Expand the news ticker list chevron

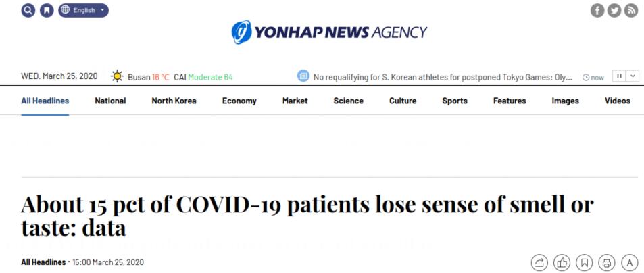633,76
